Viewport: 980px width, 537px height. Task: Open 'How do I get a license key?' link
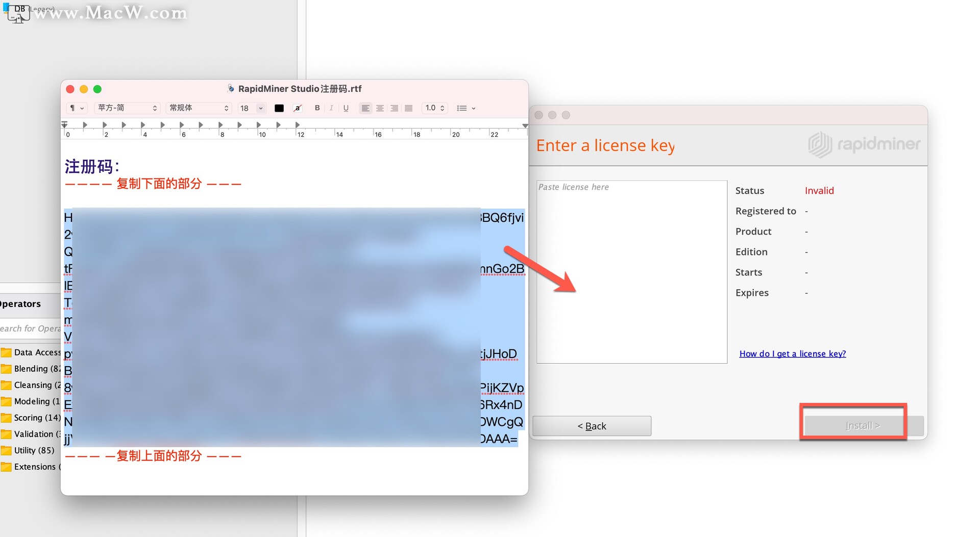792,353
